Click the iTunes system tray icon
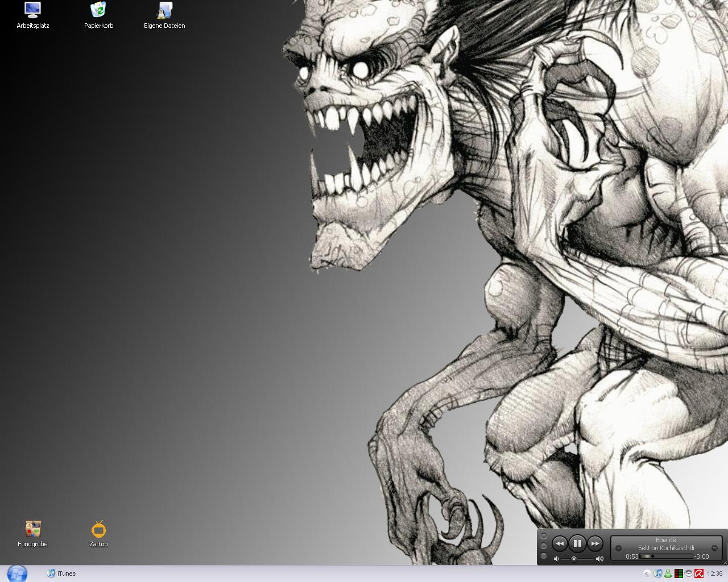The image size is (728, 582). tap(658, 573)
